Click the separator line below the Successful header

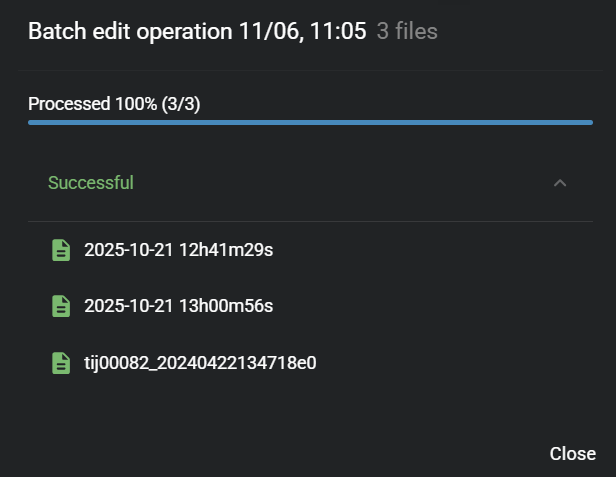point(310,221)
